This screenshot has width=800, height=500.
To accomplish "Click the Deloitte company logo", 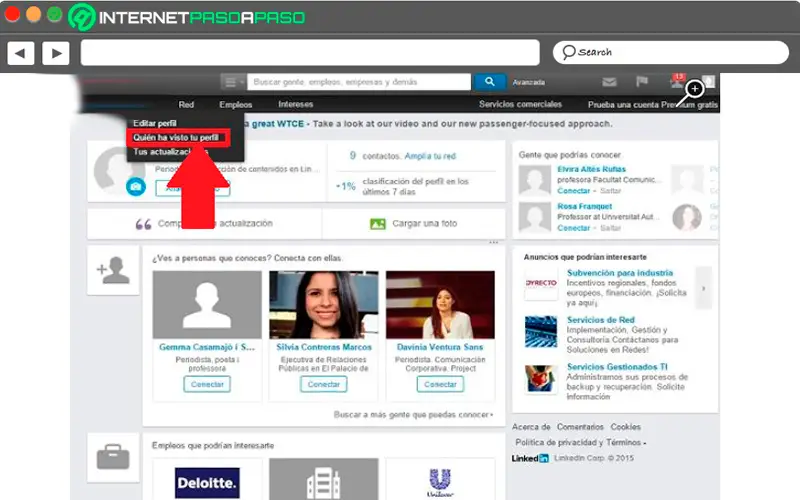I will coord(207,483).
